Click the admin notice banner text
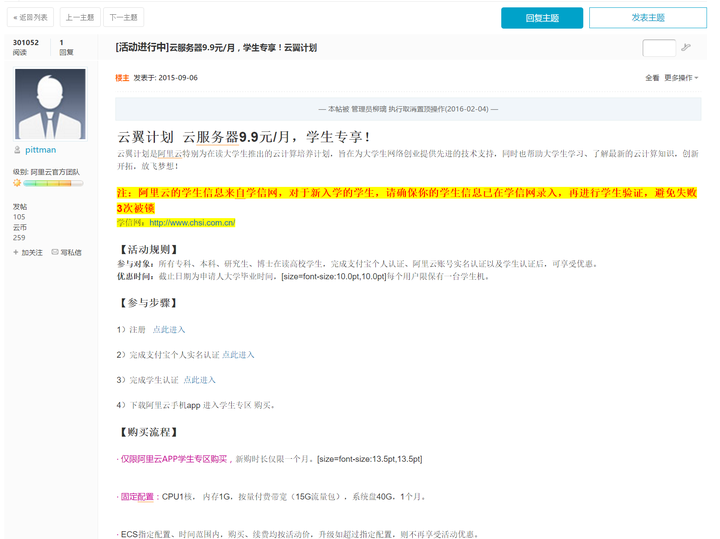 pyautogui.click(x=408, y=109)
